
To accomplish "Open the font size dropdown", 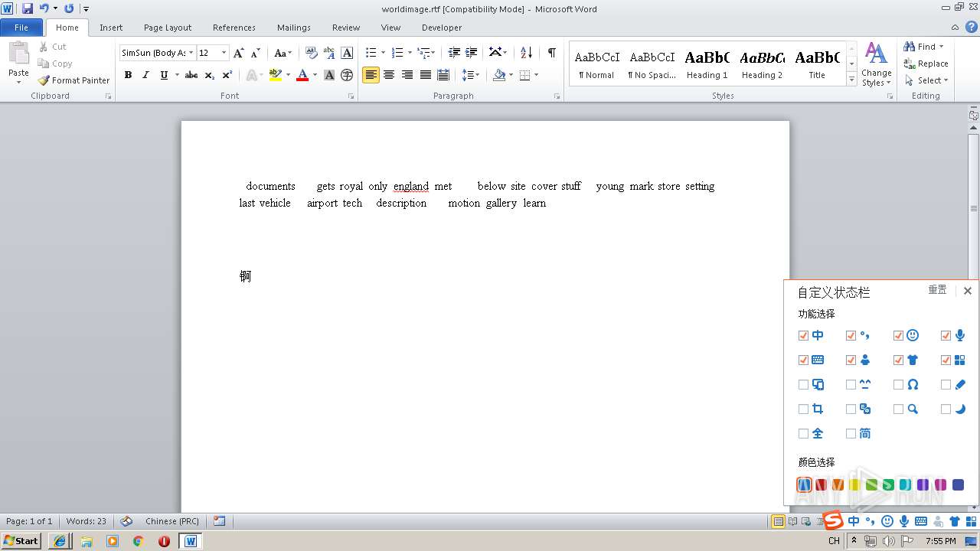I will point(224,53).
